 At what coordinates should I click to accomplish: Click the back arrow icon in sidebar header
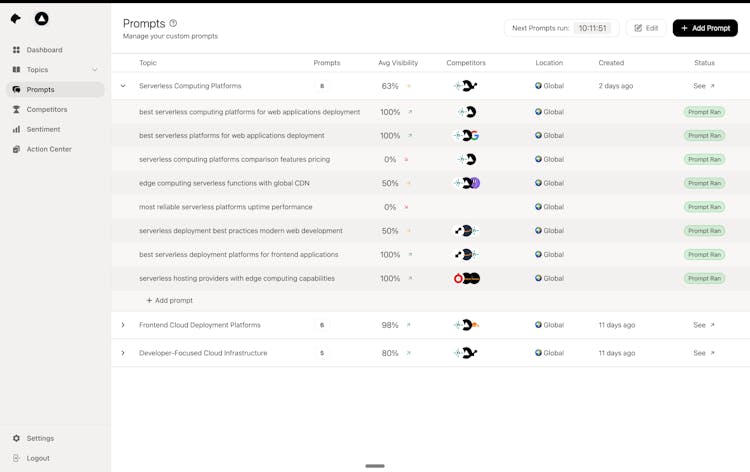pos(16,19)
